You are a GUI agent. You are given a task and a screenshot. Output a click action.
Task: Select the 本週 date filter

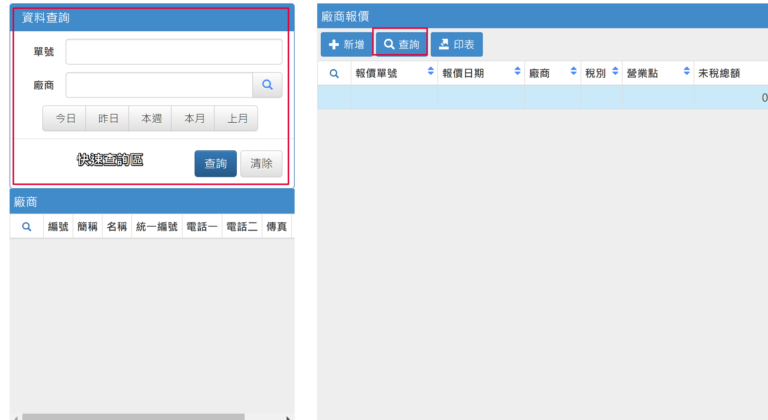coord(151,118)
